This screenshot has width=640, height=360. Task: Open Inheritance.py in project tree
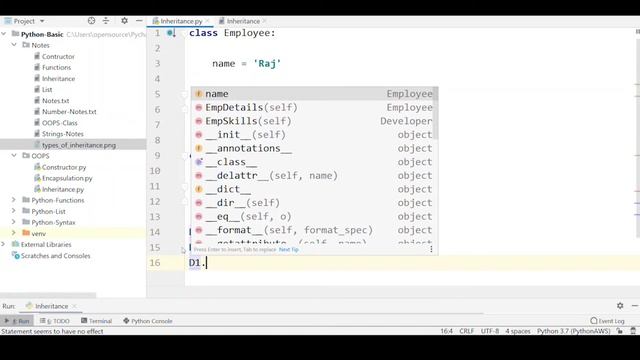tap(63, 189)
